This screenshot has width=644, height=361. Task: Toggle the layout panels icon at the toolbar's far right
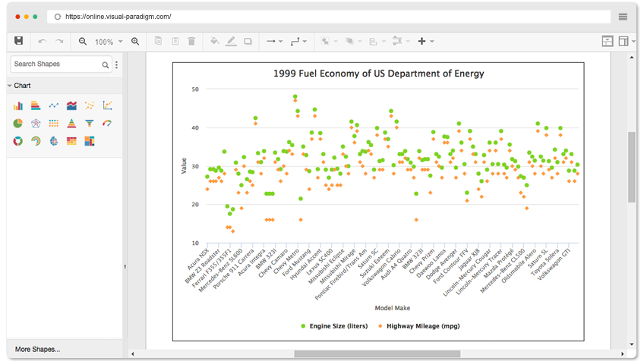[x=623, y=41]
